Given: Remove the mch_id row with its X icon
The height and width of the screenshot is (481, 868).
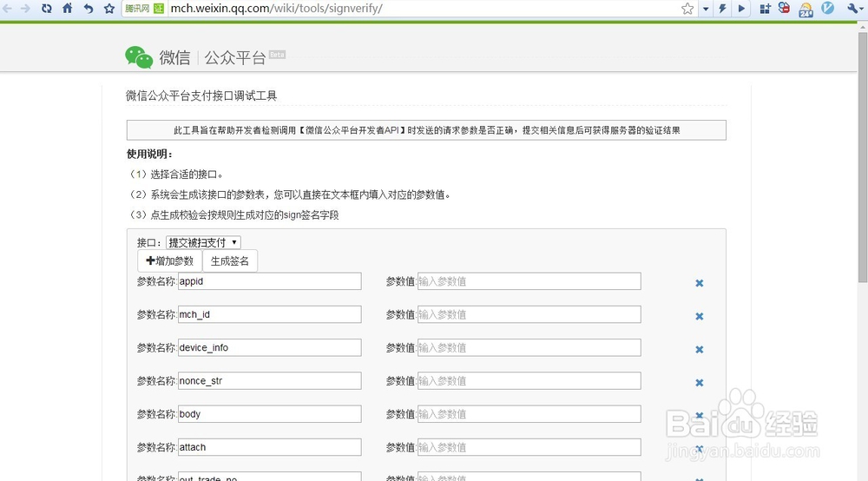Looking at the screenshot, I should point(699,316).
